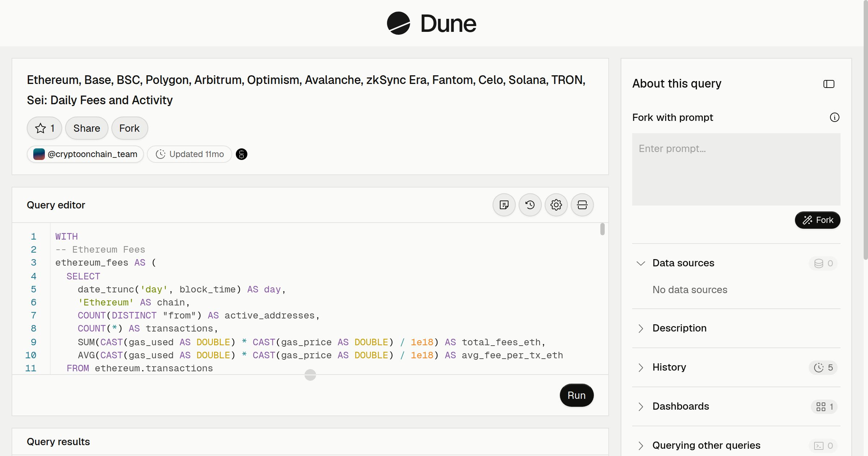
Task: Click code line 11 FROM ethereum.transactions
Action: coord(140,368)
